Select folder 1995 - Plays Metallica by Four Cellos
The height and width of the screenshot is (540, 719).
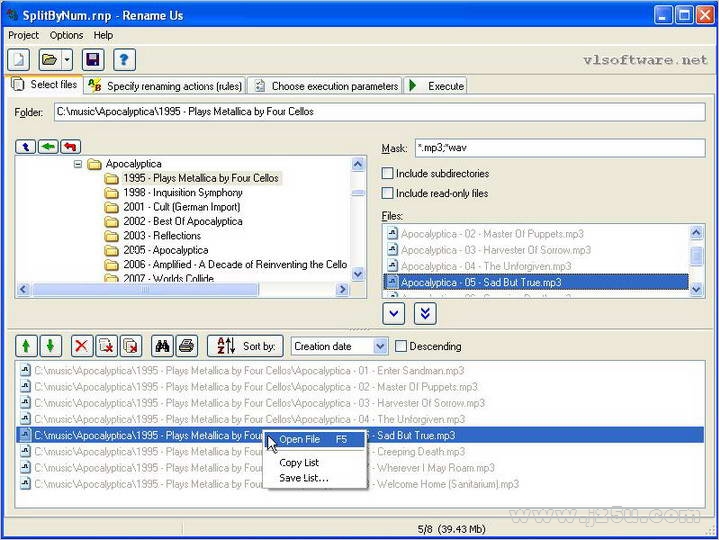201,178
